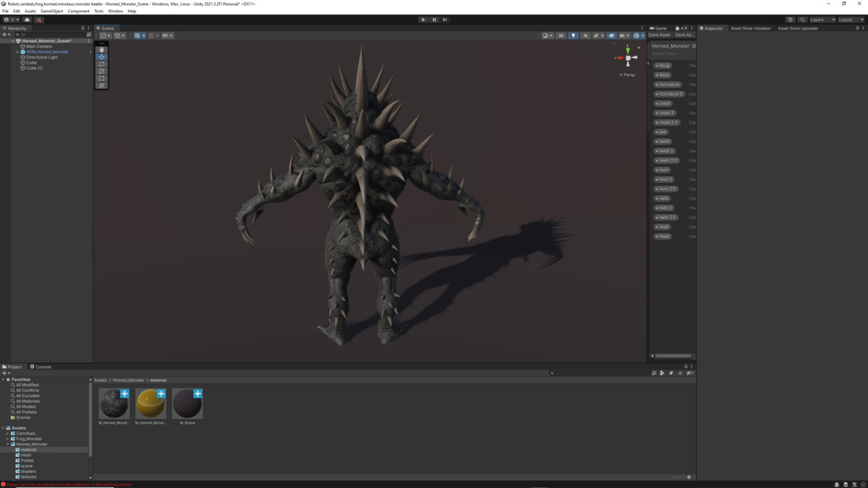Open the Layers dropdown
This screenshot has width=868, height=488.
click(822, 20)
